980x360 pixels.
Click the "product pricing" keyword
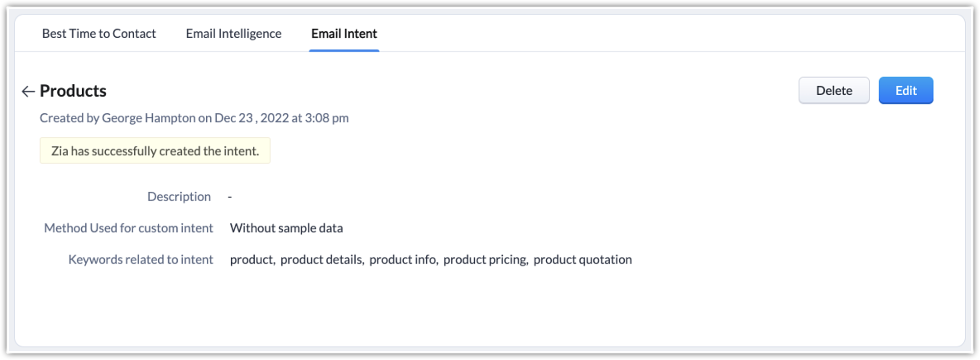[485, 259]
